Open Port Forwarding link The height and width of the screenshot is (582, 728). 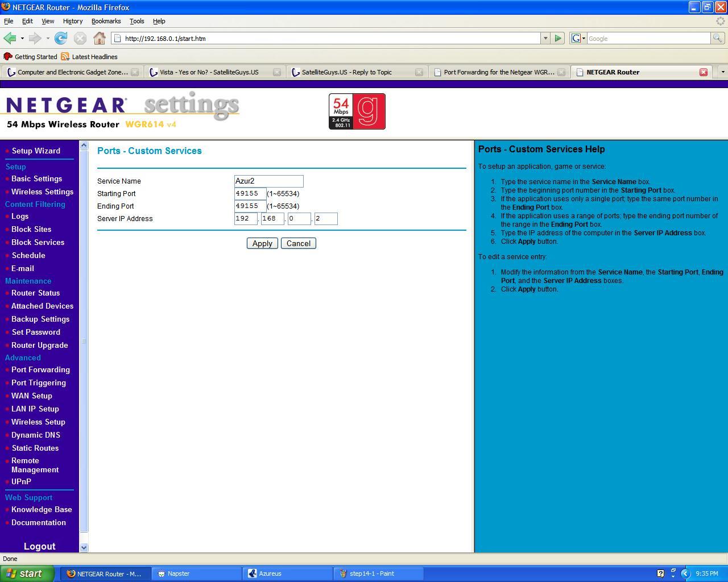[40, 369]
